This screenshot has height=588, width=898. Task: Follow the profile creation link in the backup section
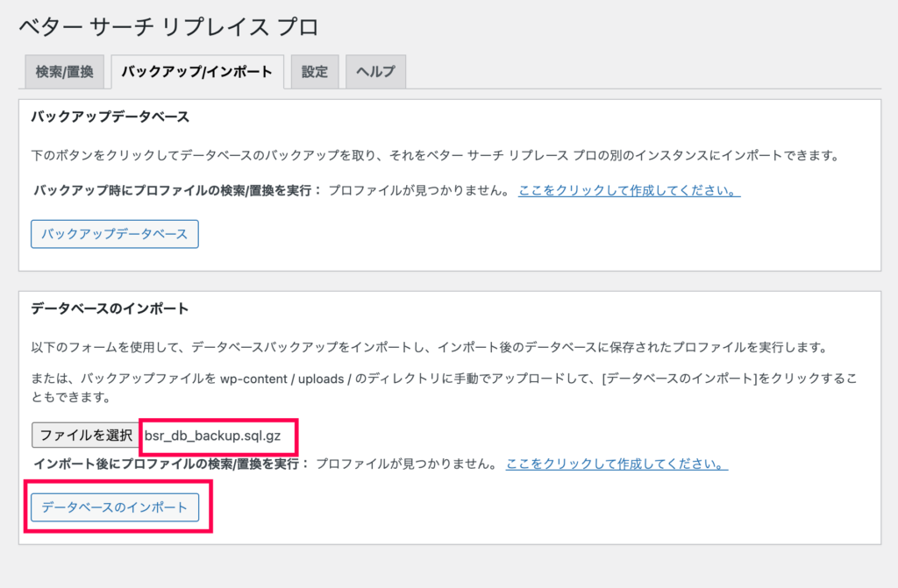pos(629,191)
